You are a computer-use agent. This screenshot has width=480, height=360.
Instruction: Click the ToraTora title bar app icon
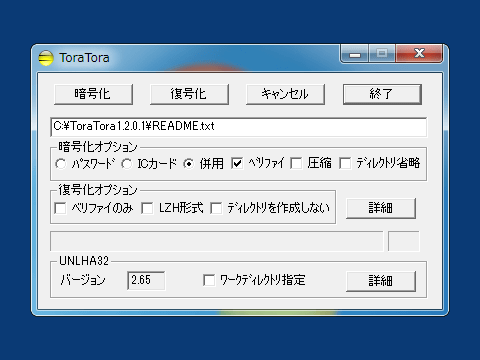(x=46, y=58)
